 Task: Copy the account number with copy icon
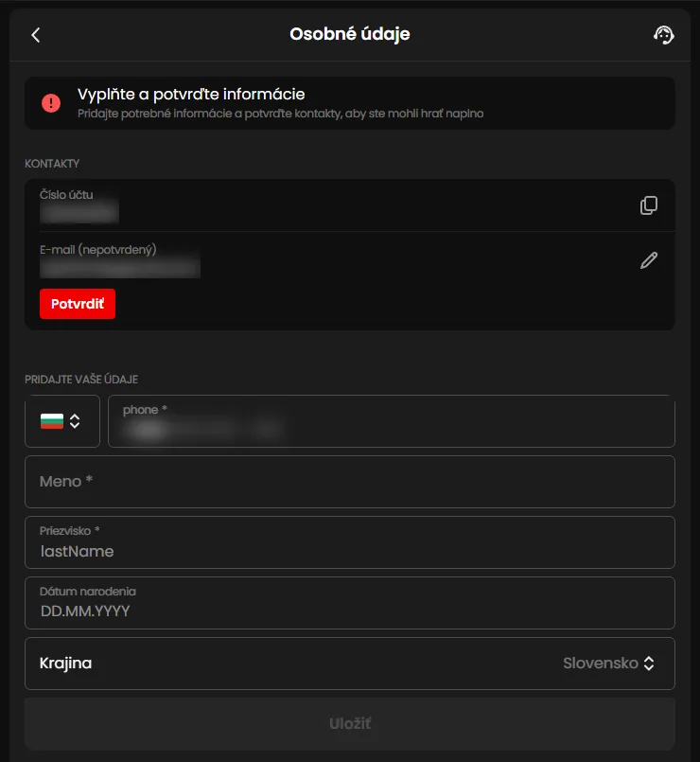point(649,205)
